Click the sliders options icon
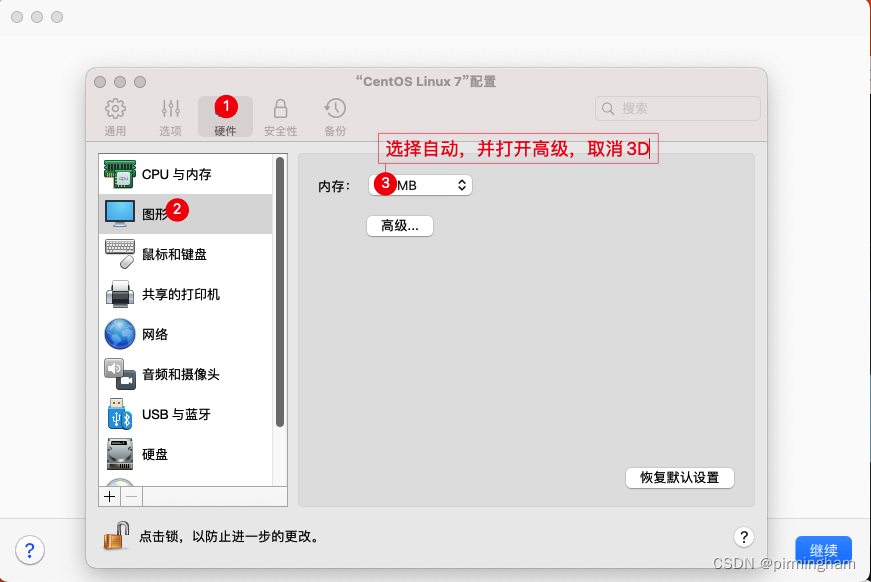 click(x=171, y=109)
